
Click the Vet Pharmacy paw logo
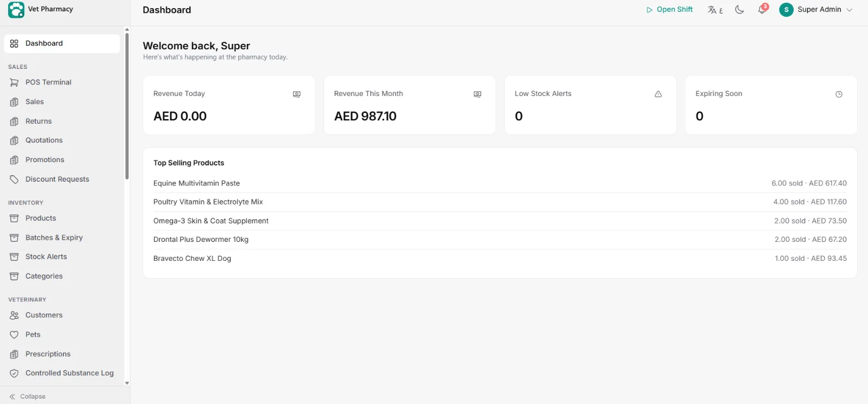click(16, 10)
